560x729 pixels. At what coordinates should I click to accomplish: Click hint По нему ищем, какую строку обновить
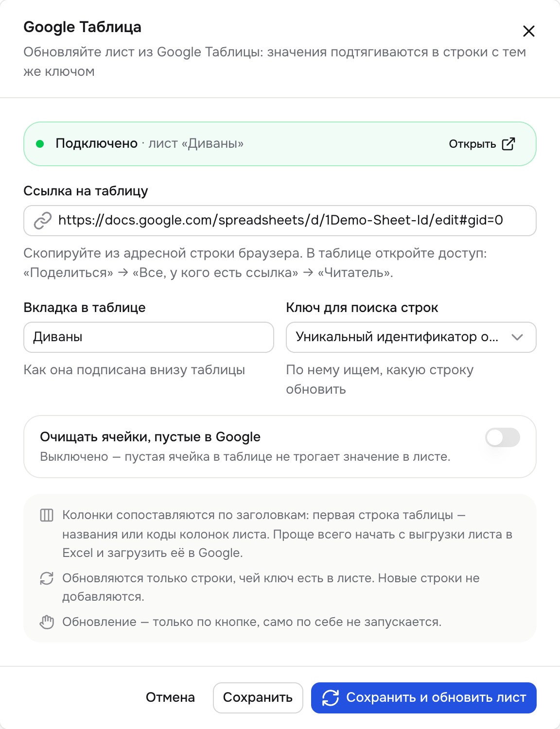[x=380, y=380]
